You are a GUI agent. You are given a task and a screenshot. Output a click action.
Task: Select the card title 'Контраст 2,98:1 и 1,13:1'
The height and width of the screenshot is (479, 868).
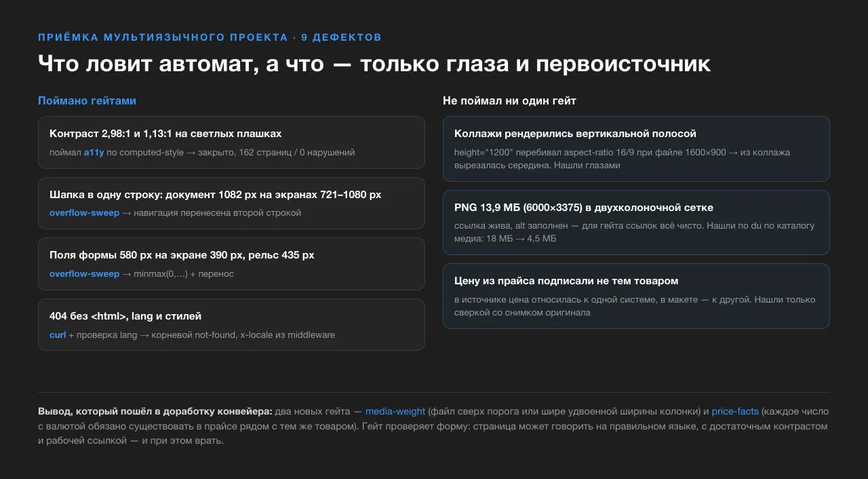(x=111, y=134)
